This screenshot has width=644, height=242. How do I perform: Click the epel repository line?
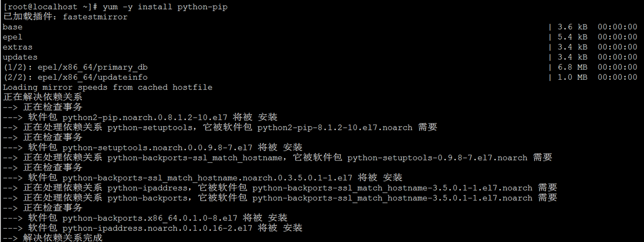[320, 37]
